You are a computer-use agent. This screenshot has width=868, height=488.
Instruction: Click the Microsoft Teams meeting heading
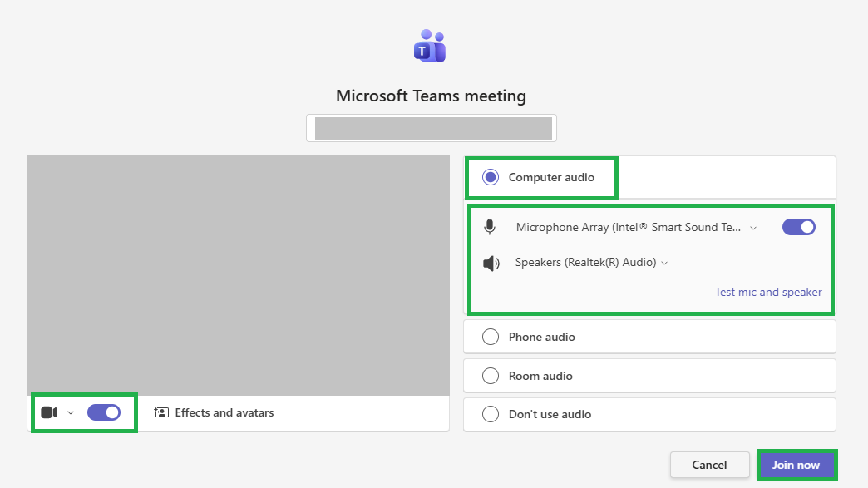(431, 96)
